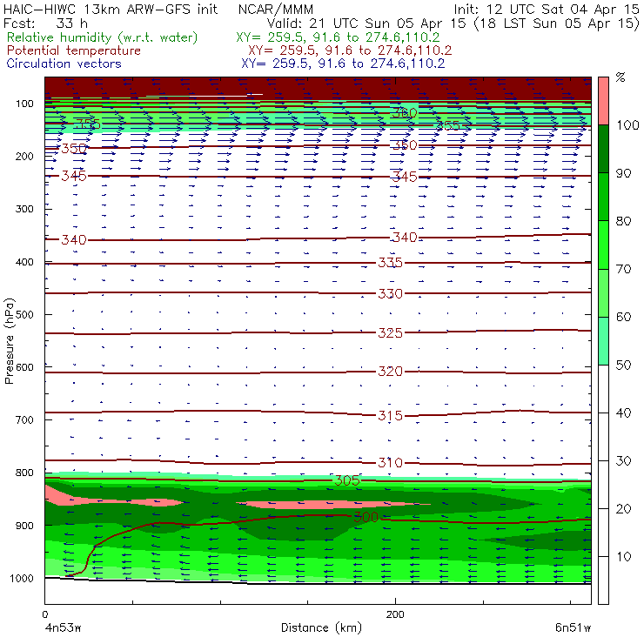Click the '900' pressure axis tick label
This screenshot has width=644, height=644.
click(x=24, y=526)
